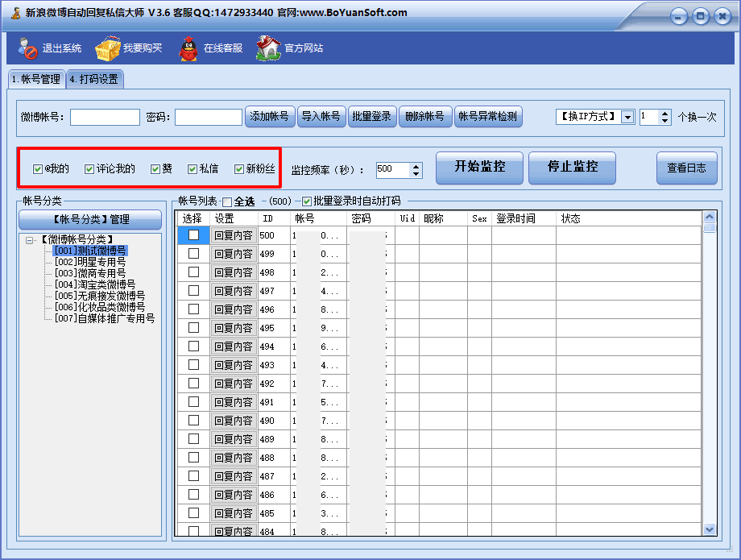Maximize the application window
This screenshot has width=741, height=560.
[x=701, y=17]
